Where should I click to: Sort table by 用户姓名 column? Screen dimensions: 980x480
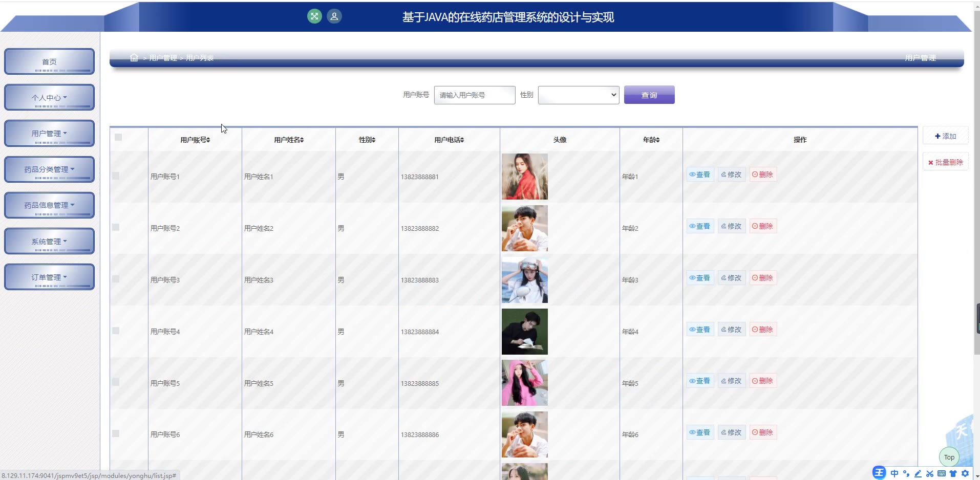(289, 140)
